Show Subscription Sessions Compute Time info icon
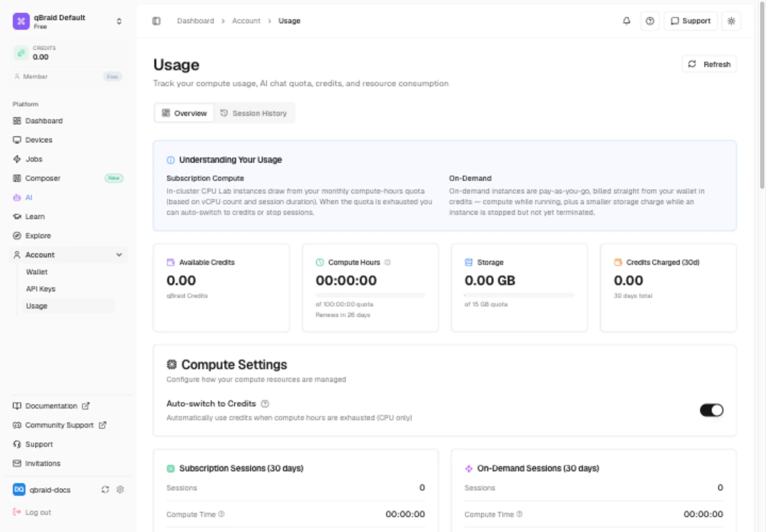The width and height of the screenshot is (766, 532). tap(221, 514)
